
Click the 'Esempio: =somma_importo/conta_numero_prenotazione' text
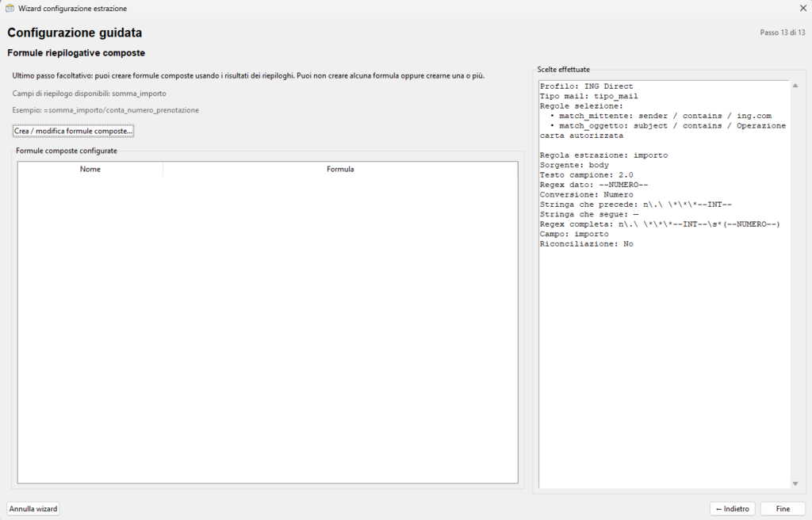(x=105, y=110)
